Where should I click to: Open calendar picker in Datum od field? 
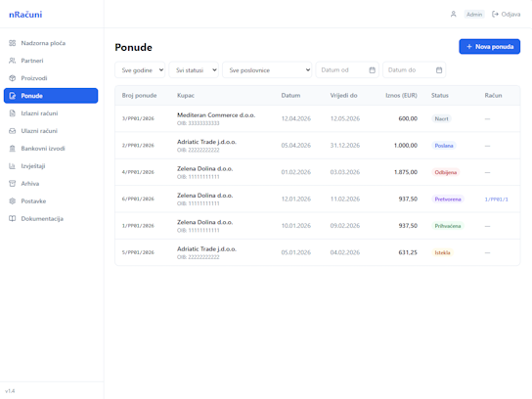tap(373, 70)
